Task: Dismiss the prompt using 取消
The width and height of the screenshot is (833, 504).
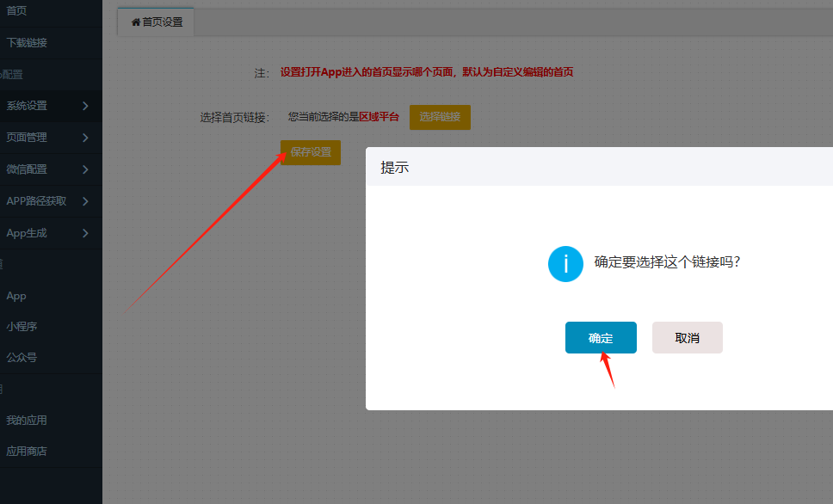Action: [687, 338]
